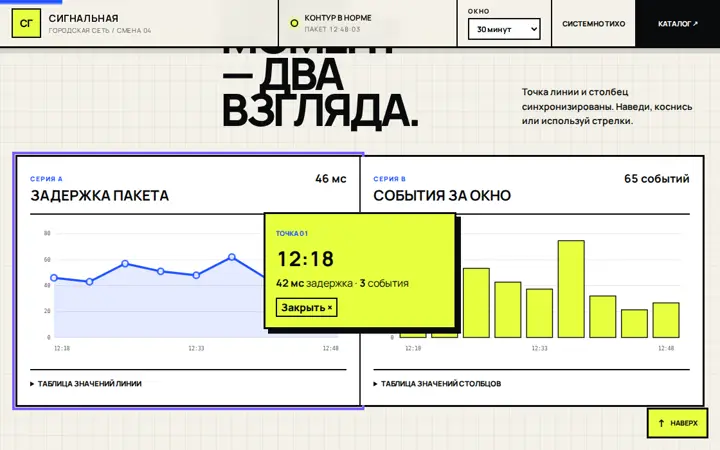This screenshot has width=720, height=450.
Task: Select the fourth point on the line chart
Action: click(161, 271)
